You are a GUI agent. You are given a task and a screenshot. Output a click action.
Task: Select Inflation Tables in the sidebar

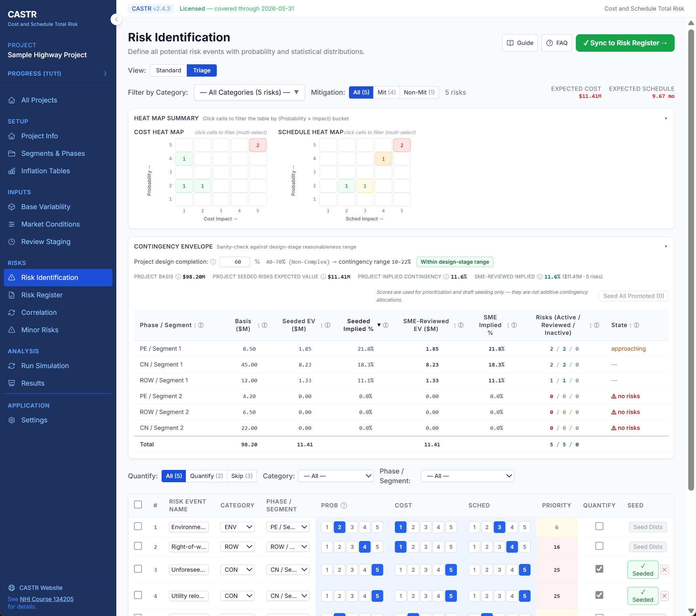click(x=46, y=171)
